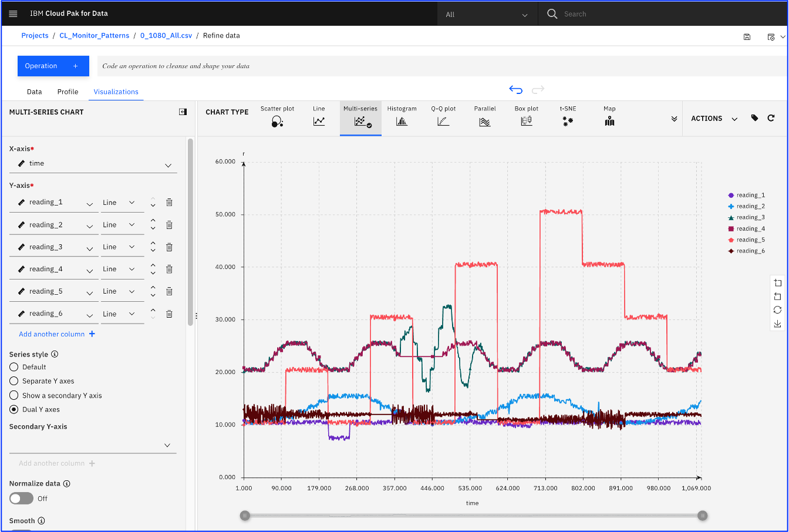The height and width of the screenshot is (532, 789).
Task: Open the Projects breadcrumb link
Action: [x=35, y=36]
